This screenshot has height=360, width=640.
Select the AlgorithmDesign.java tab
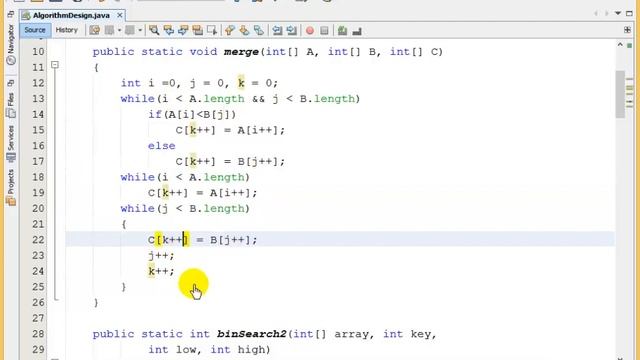[x=71, y=16]
